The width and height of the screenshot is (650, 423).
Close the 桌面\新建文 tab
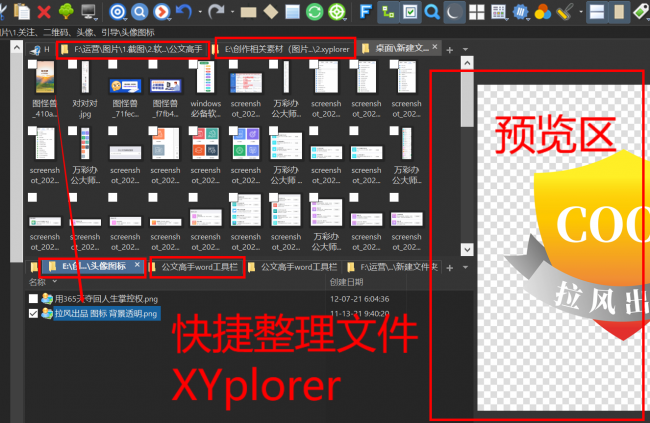435,47
